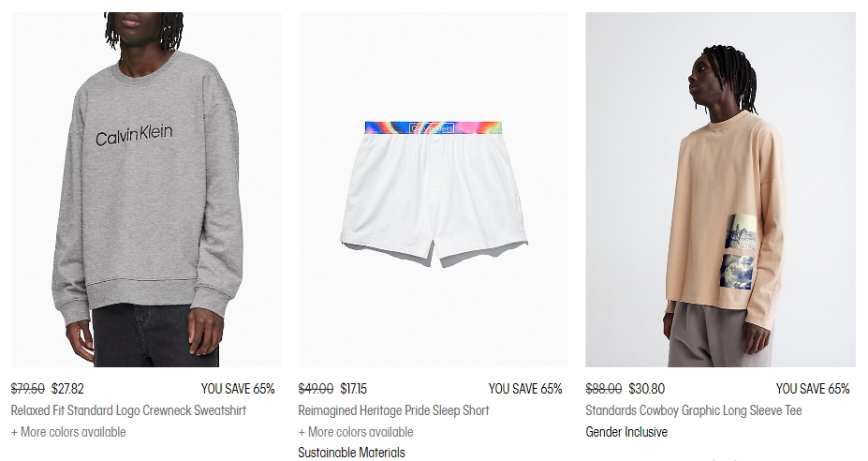Show more colors available for the sleep short
The width and height of the screenshot is (868, 461).
point(356,432)
